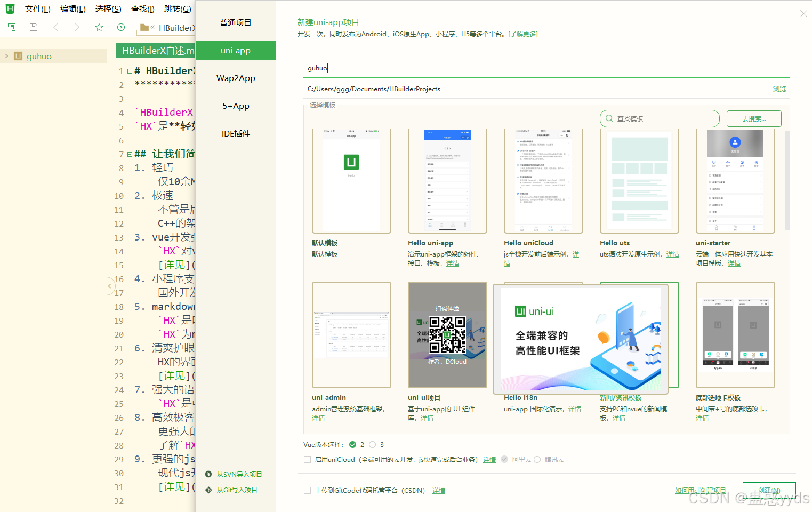Enable 上传到GitCode代码托管平台 checkbox

point(307,490)
